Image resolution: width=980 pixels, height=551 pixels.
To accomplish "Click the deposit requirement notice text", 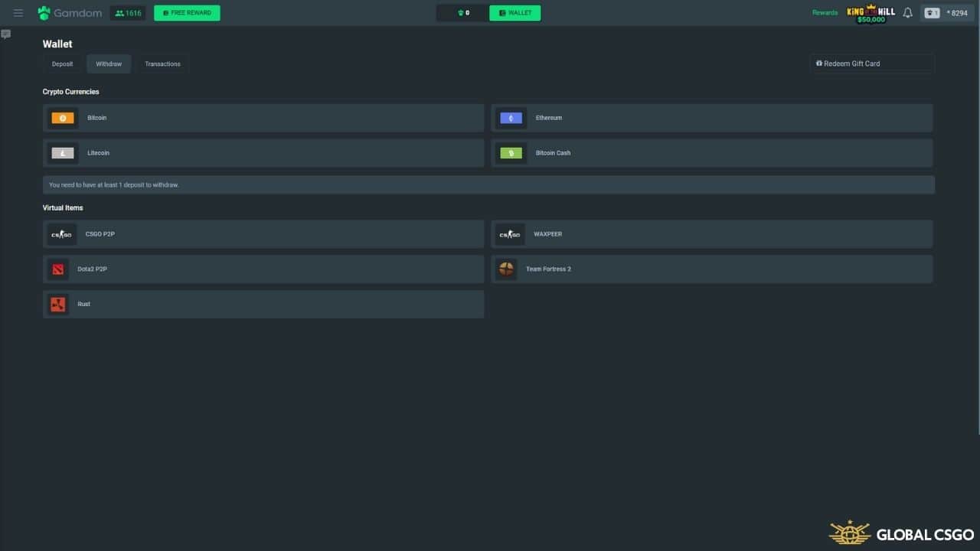I will click(114, 185).
